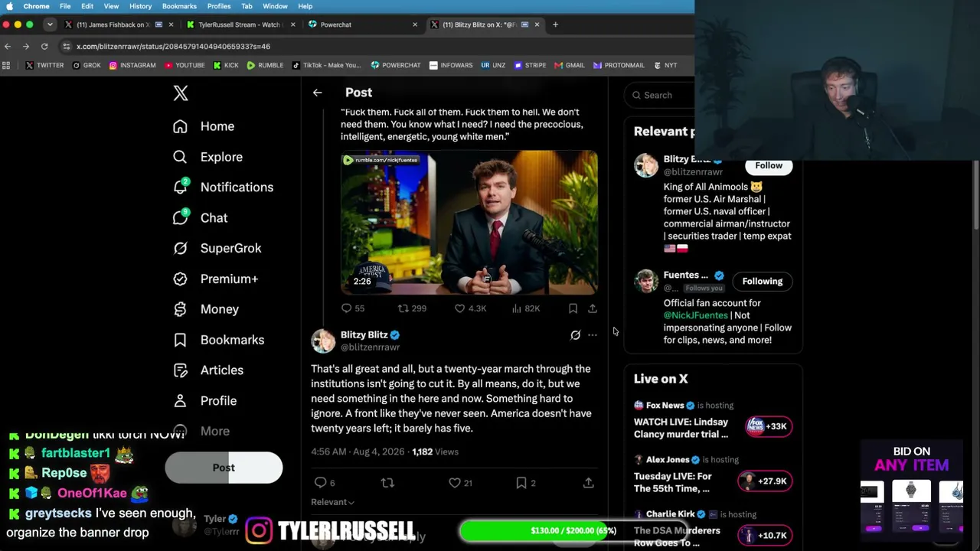Screen dimensions: 980x551
Task: Open the GROK bookmark
Action: click(87, 66)
